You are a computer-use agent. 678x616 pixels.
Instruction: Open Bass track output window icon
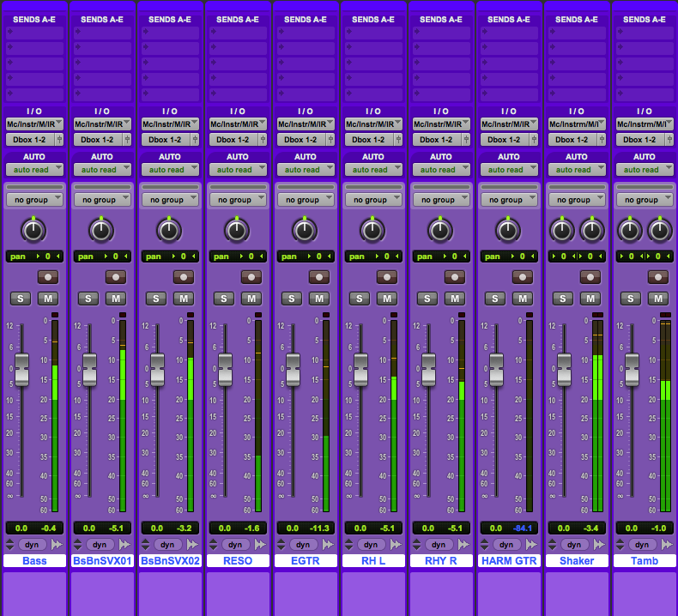pos(57,544)
